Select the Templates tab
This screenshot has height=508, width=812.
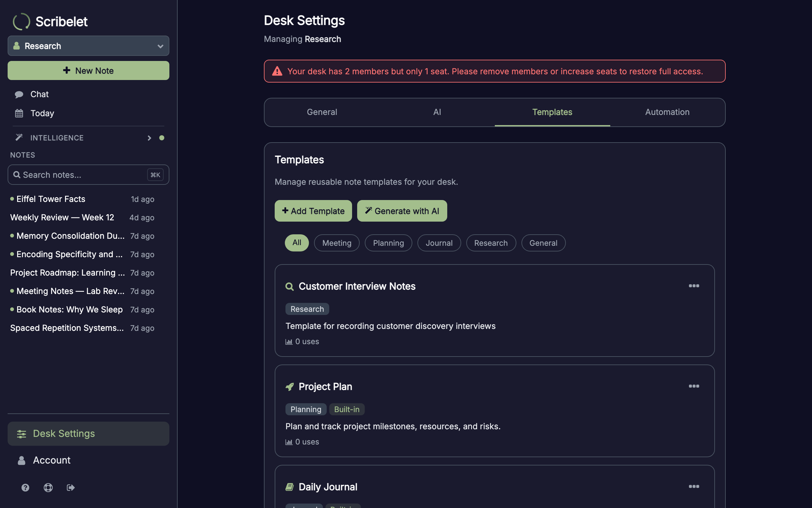[552, 112]
